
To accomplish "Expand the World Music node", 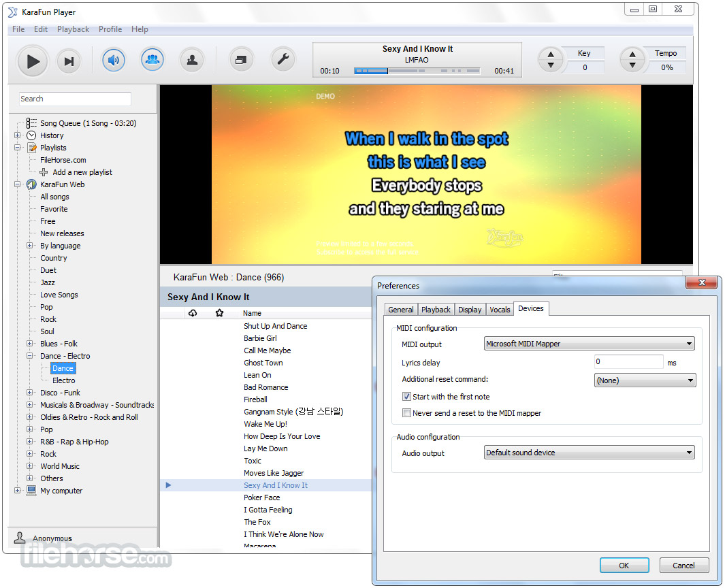I will (29, 466).
